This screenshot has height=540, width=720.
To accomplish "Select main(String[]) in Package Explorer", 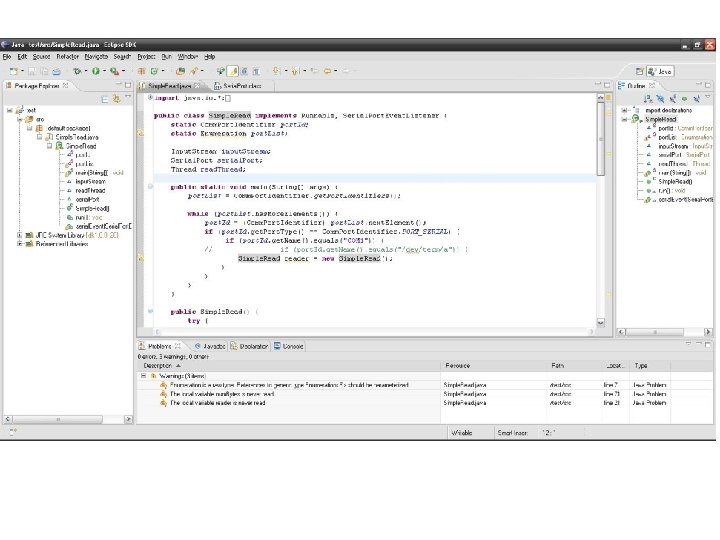I will 88,173.
